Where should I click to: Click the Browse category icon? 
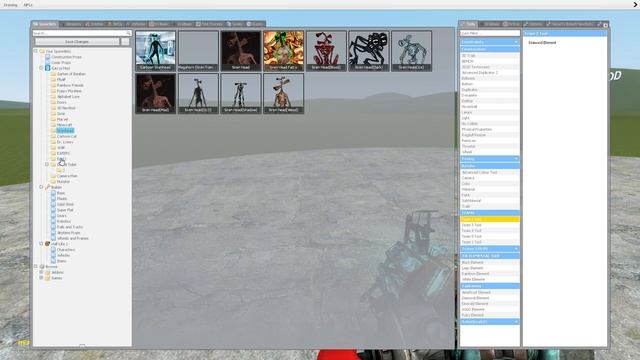(42, 267)
